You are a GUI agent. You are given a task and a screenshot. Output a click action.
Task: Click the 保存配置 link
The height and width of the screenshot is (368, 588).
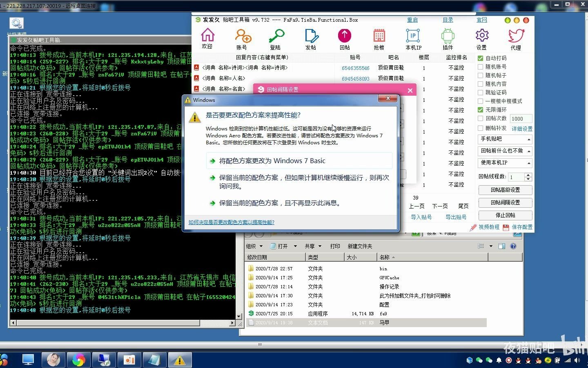point(518,227)
